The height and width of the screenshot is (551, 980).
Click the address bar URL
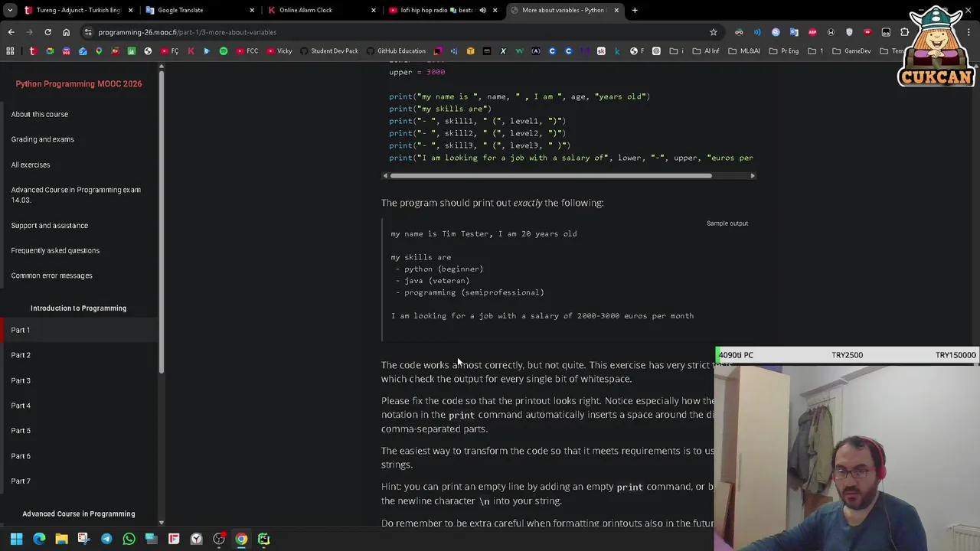(x=188, y=32)
